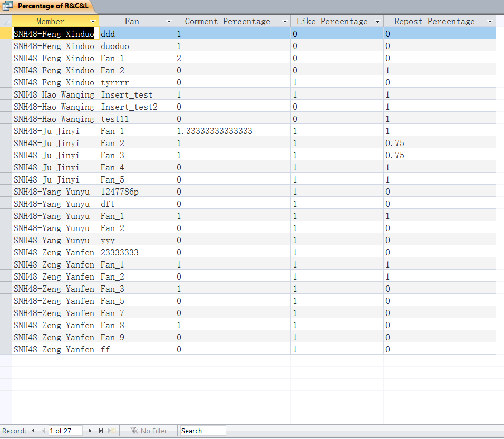Click the new blank record icon
Viewport: 504px width, 439px height.
(x=112, y=431)
